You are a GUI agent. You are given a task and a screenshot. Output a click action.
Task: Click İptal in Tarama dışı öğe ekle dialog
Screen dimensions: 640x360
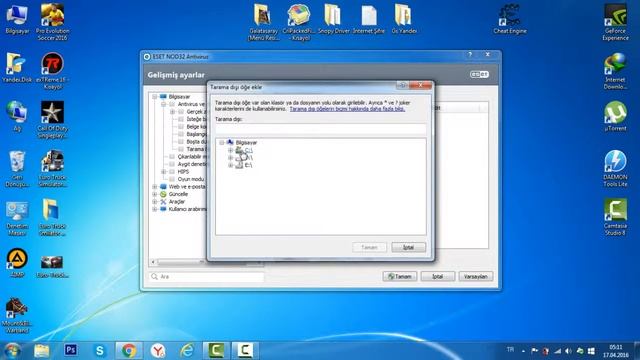408,247
